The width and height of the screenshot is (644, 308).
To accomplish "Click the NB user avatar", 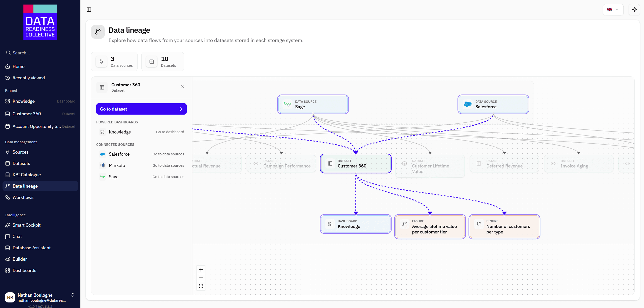I will click(x=10, y=297).
